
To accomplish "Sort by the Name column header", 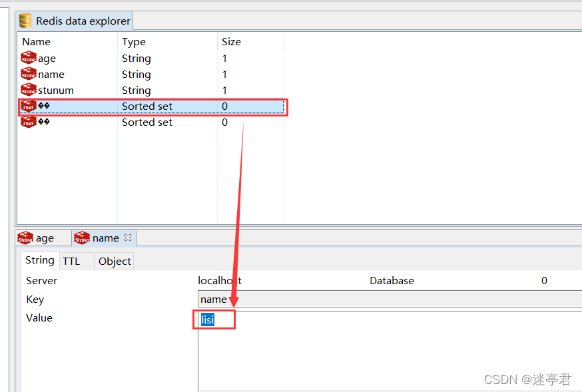I will tap(37, 41).
